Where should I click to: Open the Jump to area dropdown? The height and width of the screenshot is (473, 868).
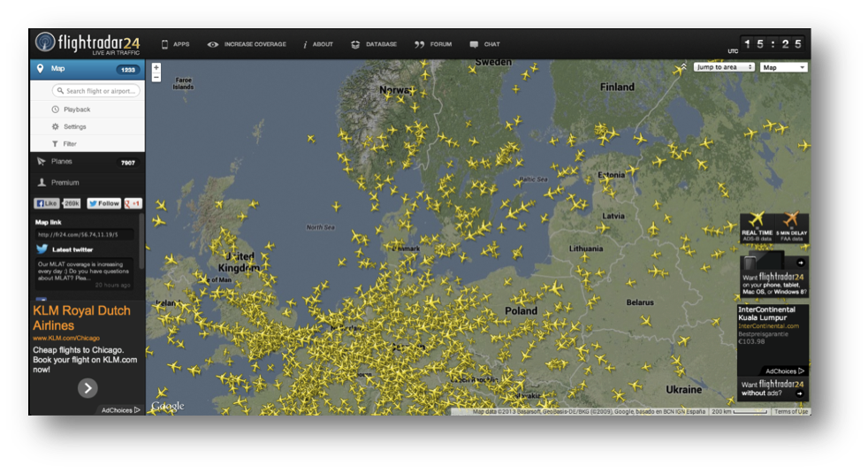[724, 67]
